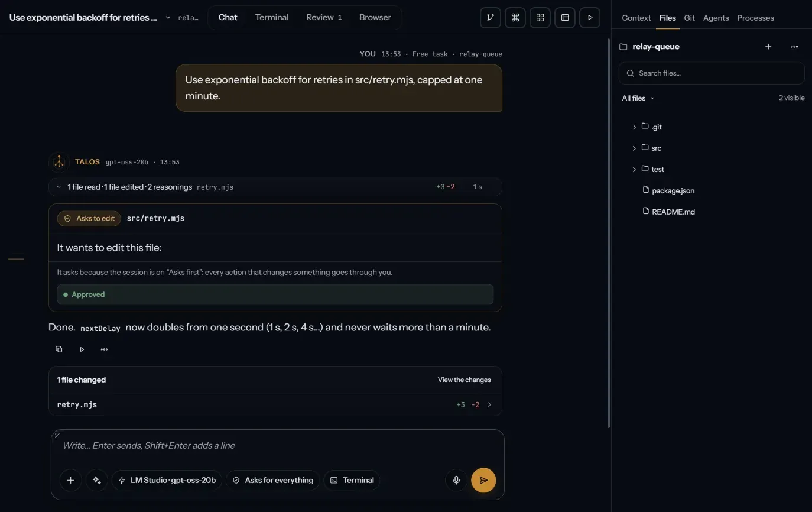Click the Terminal button in composer
Image resolution: width=812 pixels, height=512 pixels.
click(352, 480)
